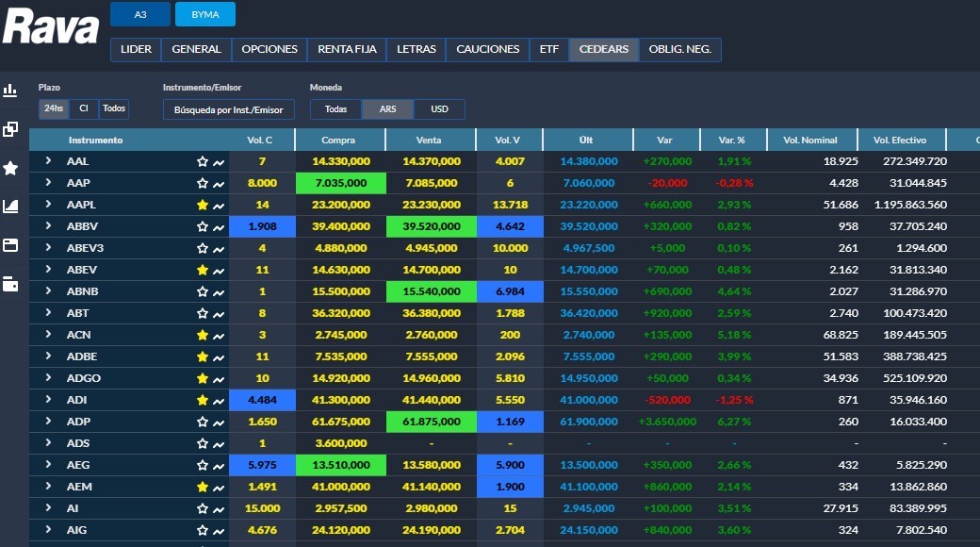Open chart icon for ABNB row
Viewport: 980px width, 547px height.
(218, 292)
